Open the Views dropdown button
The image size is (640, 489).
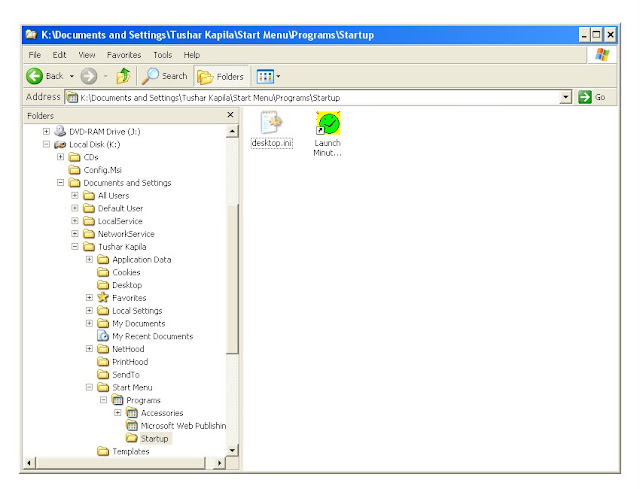coord(268,76)
